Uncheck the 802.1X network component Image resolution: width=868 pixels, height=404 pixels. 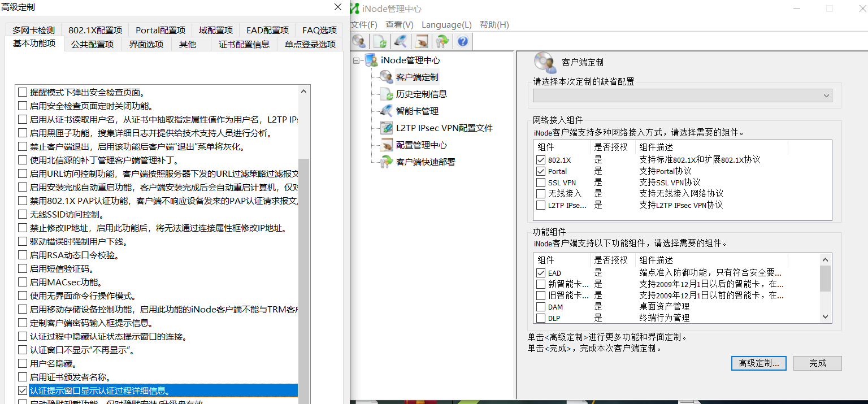(x=541, y=160)
